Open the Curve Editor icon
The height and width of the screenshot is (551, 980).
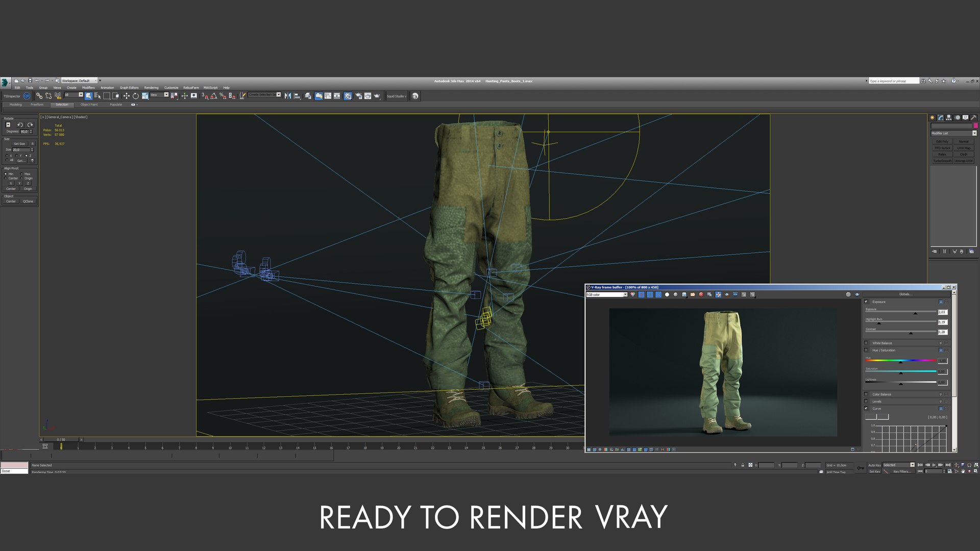(328, 96)
